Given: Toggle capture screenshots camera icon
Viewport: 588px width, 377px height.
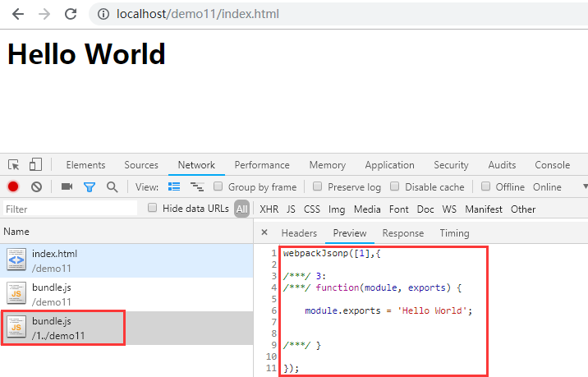Looking at the screenshot, I should 67,186.
